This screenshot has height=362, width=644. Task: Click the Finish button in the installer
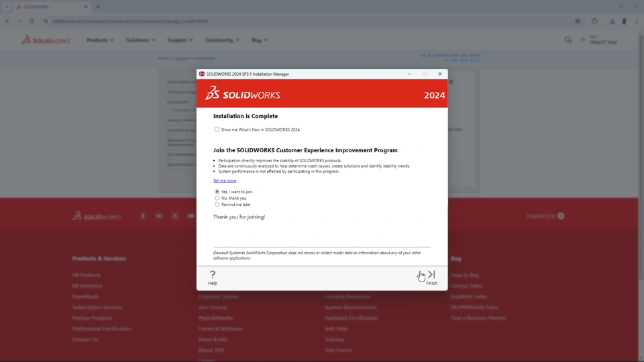431,278
